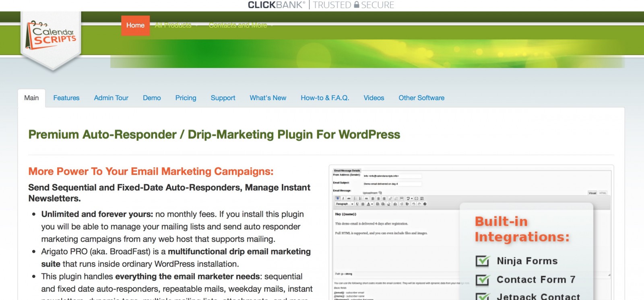
Task: Expand the Contacts and More dropdown
Action: click(241, 25)
